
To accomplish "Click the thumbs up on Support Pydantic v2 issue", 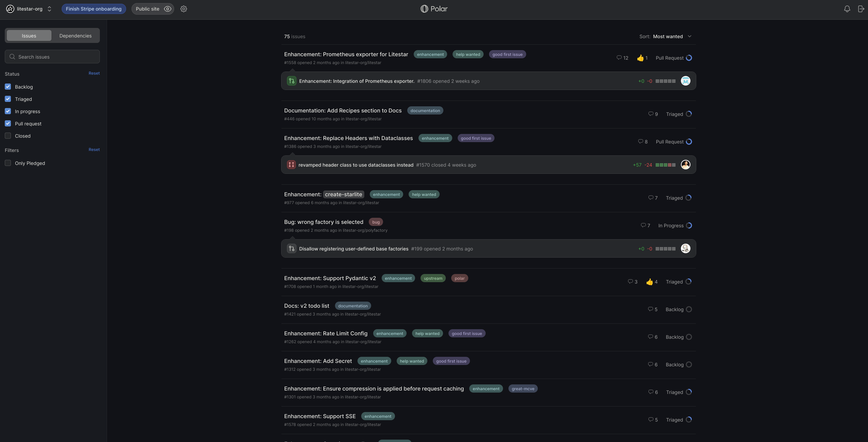I will (649, 282).
